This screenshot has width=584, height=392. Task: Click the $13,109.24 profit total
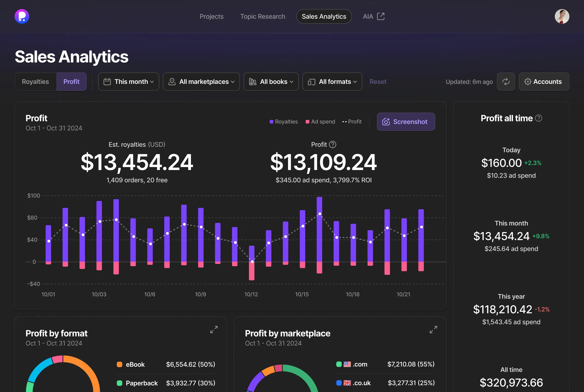tap(323, 162)
